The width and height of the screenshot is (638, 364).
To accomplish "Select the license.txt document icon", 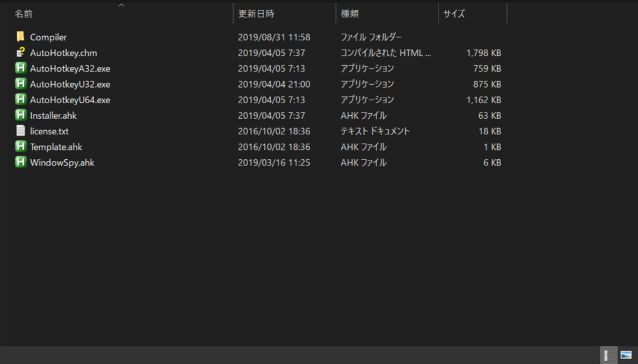I will coord(21,131).
